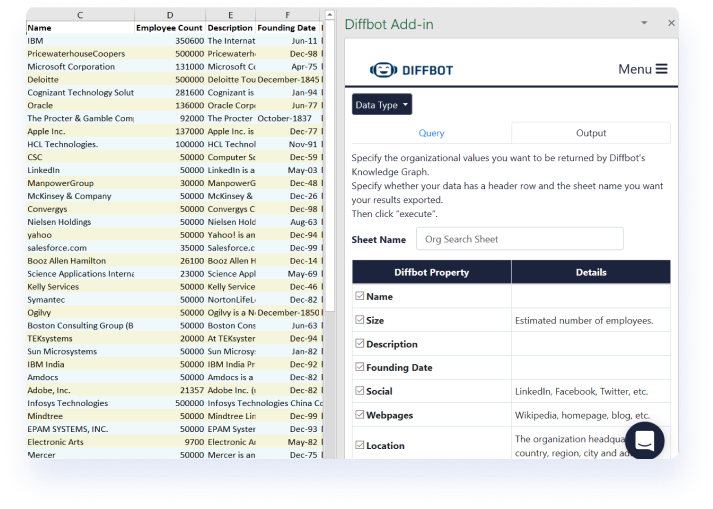This screenshot has width=713, height=509.
Task: Select the 'McKinsey & Company' cell
Action: (80, 196)
